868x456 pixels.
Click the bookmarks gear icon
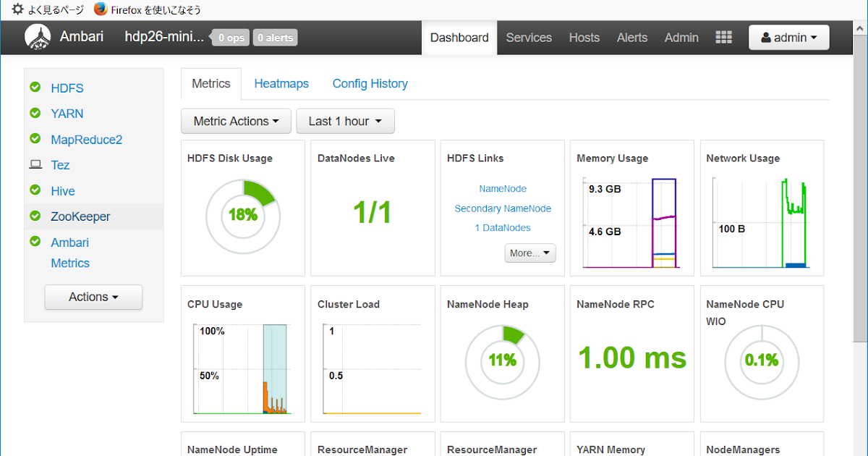coord(18,9)
